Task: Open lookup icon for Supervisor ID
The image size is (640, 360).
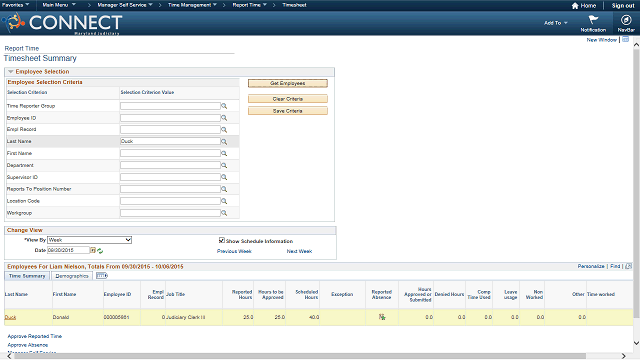Action: [224, 177]
